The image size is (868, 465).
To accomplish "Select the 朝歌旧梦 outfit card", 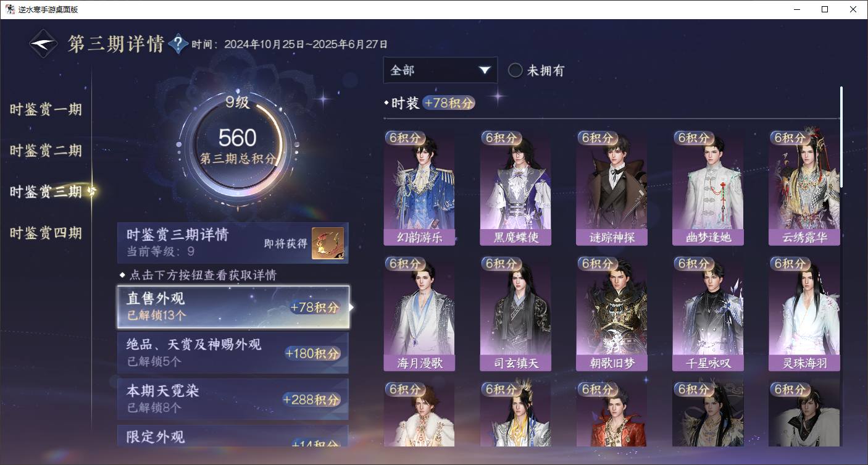I will pyautogui.click(x=612, y=314).
